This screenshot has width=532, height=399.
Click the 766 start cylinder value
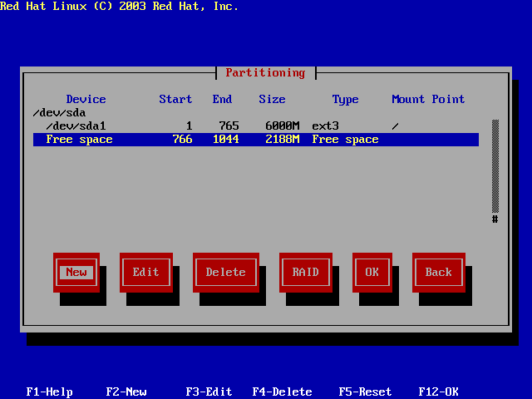[x=183, y=140]
